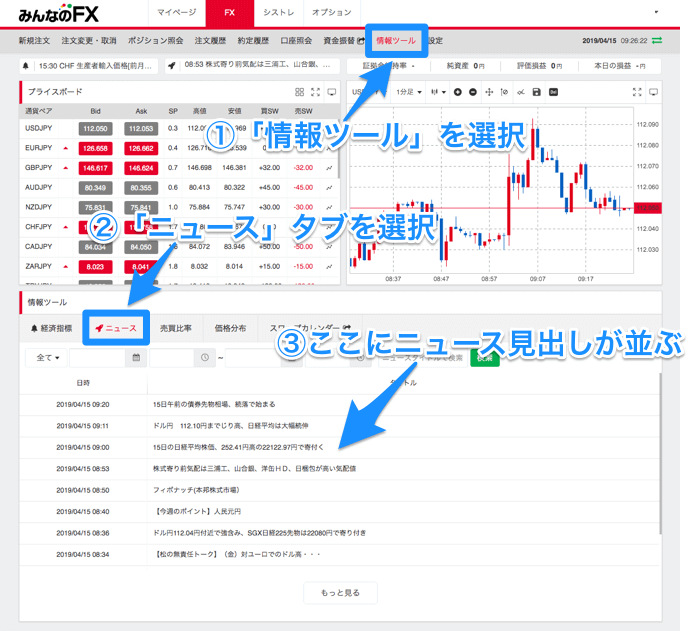Click the start time input field

click(172, 357)
